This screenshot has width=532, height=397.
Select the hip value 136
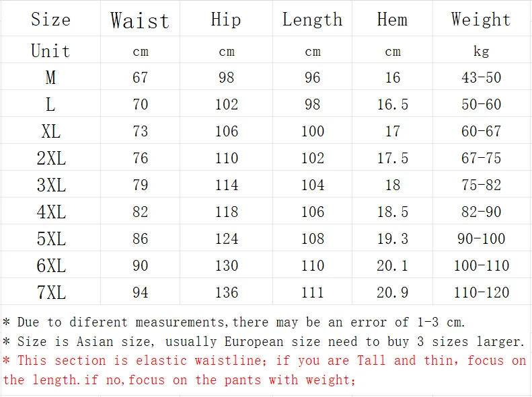[x=226, y=293]
